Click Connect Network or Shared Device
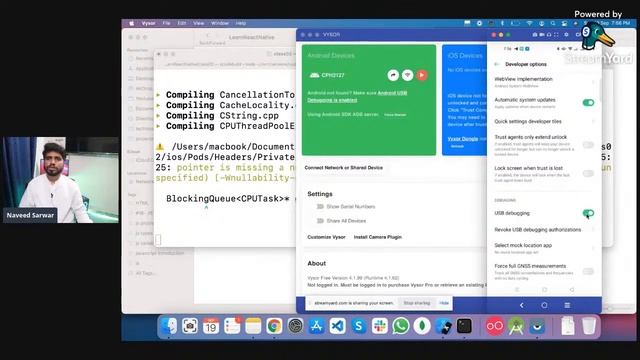Viewport: 640px width, 360px height. 344,168
